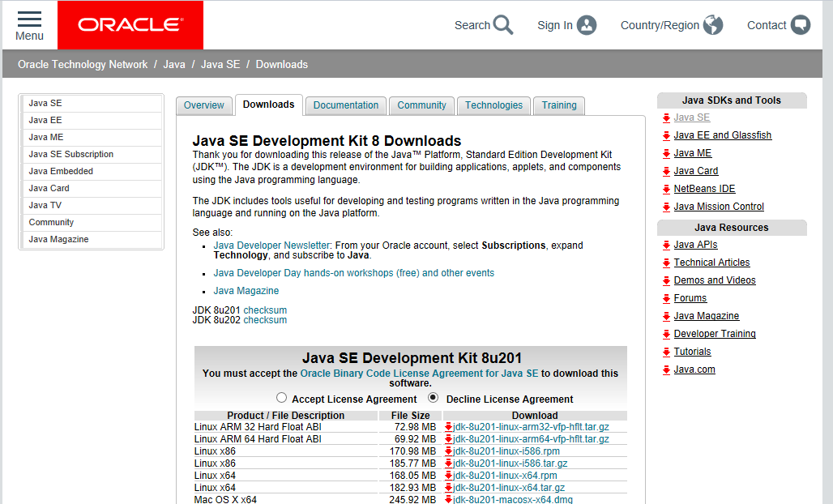The height and width of the screenshot is (504, 833).
Task: Open the hamburger Menu icon
Action: tap(29, 19)
